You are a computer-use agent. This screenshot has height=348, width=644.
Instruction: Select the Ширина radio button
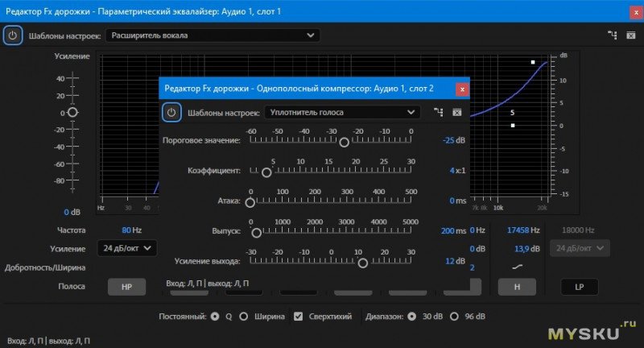[244, 317]
